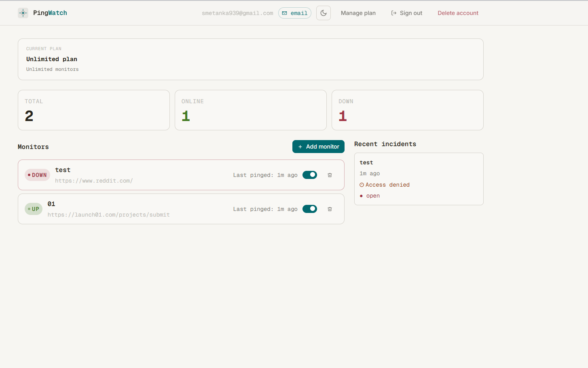The height and width of the screenshot is (368, 588).
Task: Toggle dark mode with moon icon
Action: [x=324, y=13]
